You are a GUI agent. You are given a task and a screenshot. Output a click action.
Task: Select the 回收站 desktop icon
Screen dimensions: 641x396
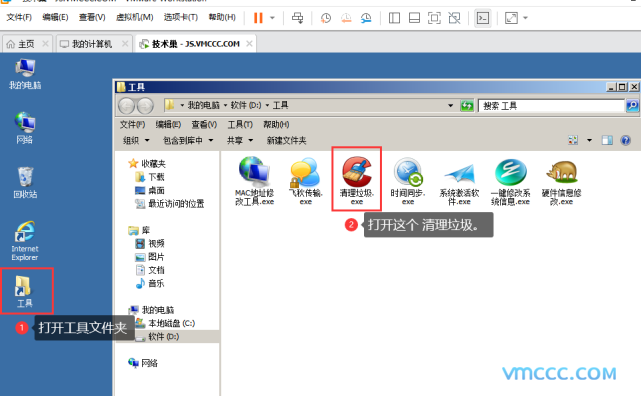pyautogui.click(x=25, y=183)
